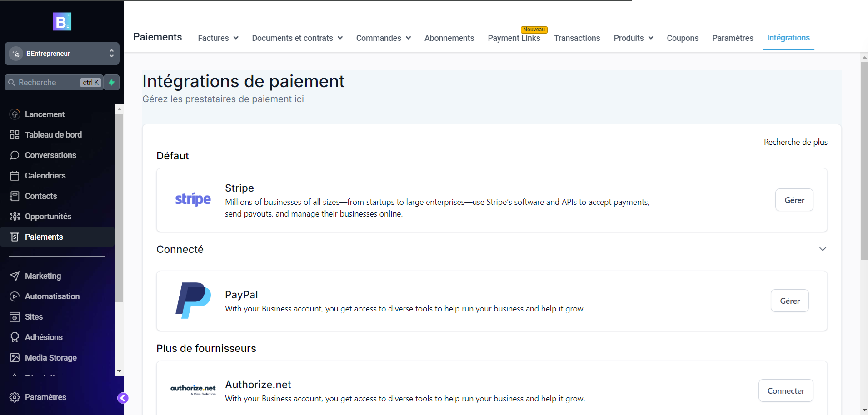Click the Adhésions badge icon
The image size is (868, 415).
click(x=15, y=337)
